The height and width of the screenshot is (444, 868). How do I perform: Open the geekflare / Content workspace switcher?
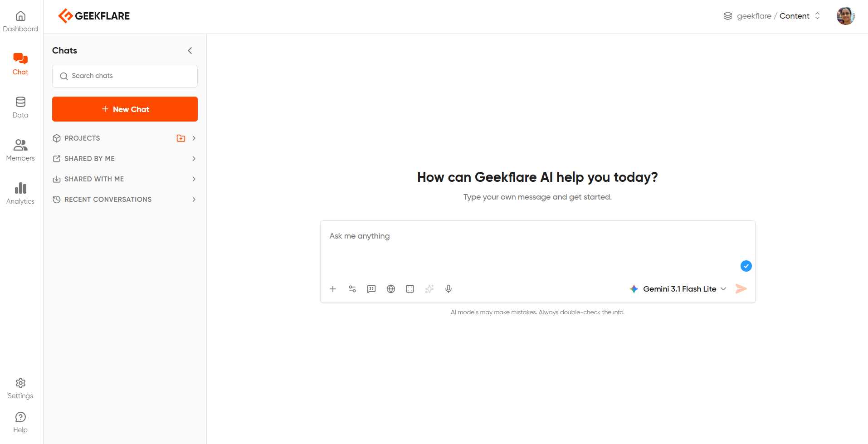pyautogui.click(x=772, y=16)
